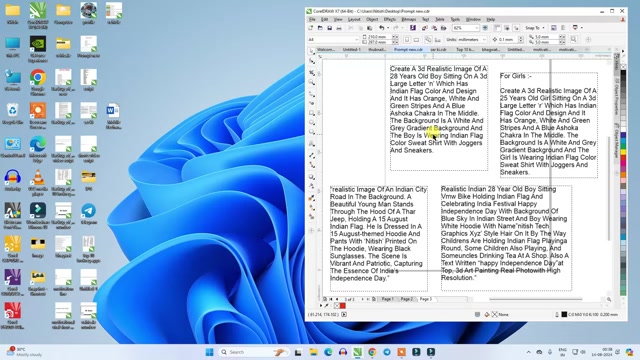Switch to Page 2 tab

pos(406,299)
